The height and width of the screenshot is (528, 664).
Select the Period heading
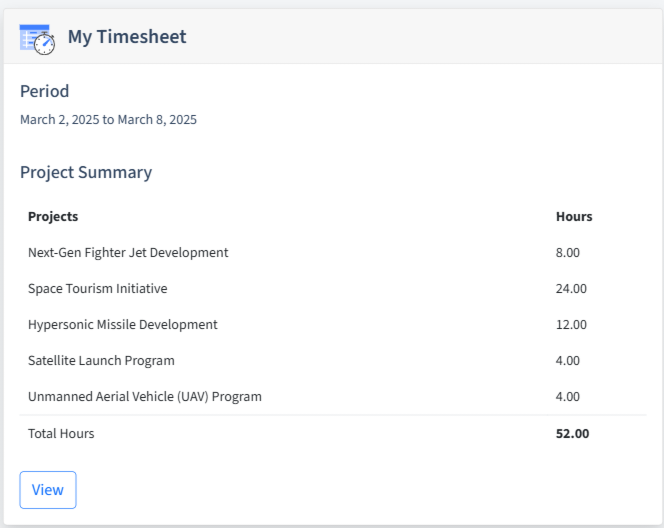click(44, 91)
